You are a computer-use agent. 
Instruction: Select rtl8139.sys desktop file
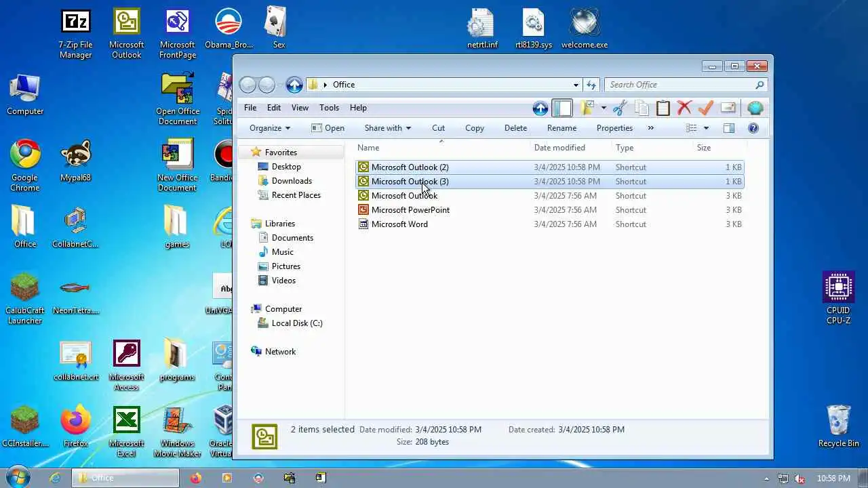tap(534, 29)
